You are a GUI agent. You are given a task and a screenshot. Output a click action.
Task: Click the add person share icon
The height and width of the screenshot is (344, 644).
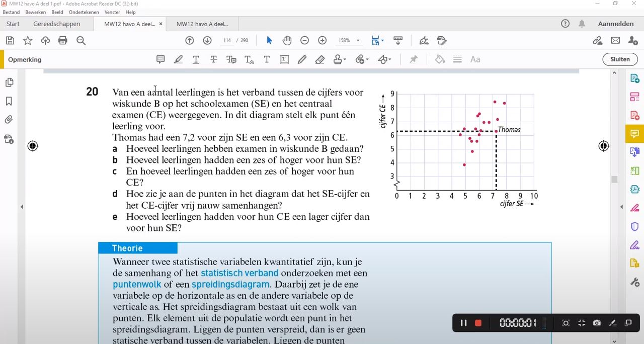point(633,41)
